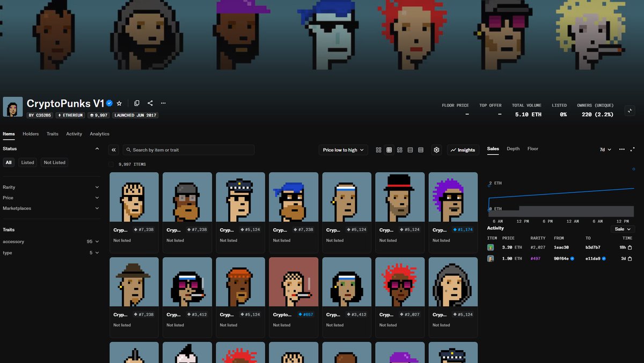Click the copy icon beside the collection title

tap(137, 103)
